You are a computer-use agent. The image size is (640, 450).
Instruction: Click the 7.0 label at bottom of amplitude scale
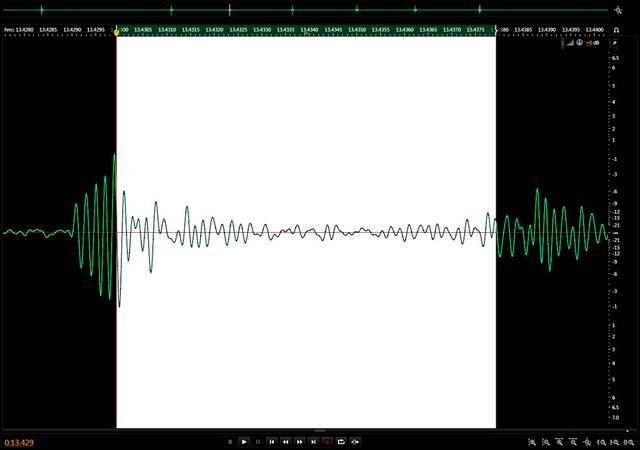615,418
